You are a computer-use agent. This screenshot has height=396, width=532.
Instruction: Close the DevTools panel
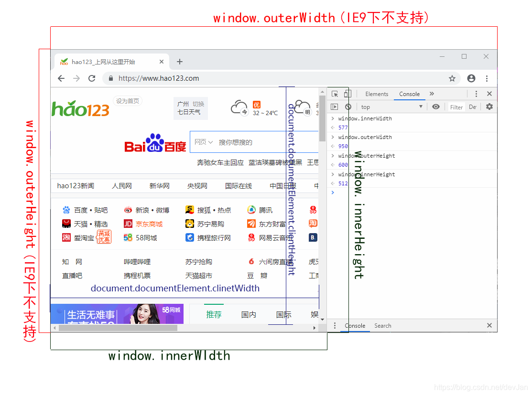[x=489, y=94]
